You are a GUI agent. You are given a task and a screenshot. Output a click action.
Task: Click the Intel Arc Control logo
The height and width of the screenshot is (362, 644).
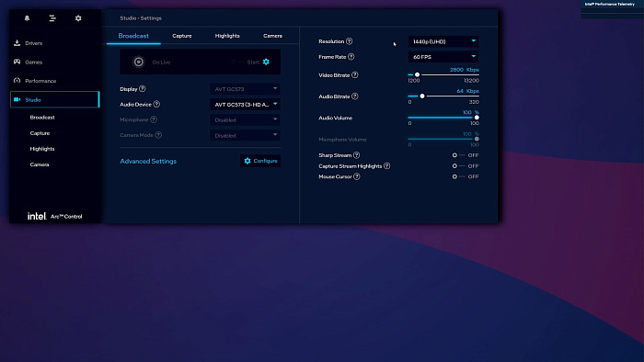(x=54, y=216)
